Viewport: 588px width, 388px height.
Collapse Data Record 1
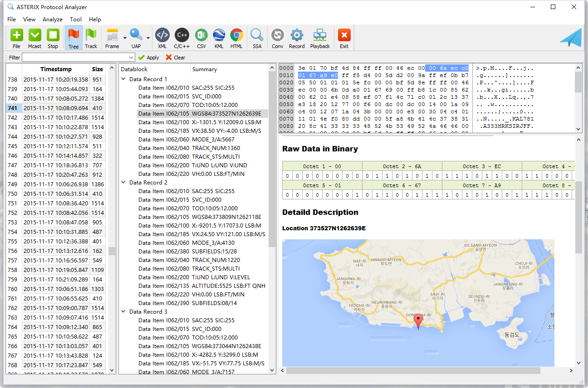123,79
